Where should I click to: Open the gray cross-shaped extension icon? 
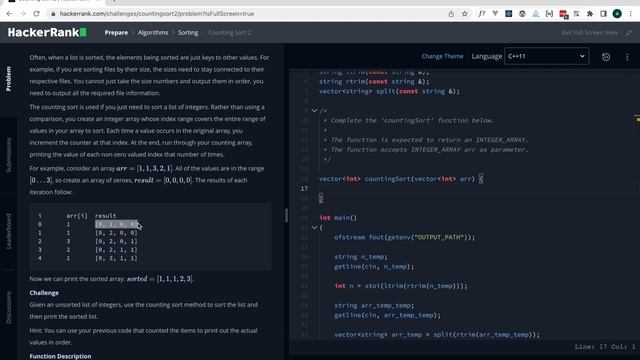[576, 14]
